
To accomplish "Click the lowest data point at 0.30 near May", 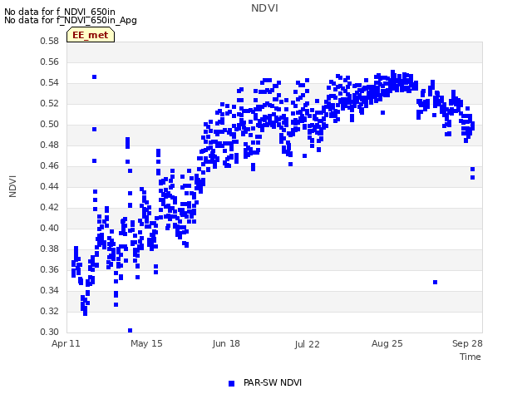I will click(x=130, y=331).
